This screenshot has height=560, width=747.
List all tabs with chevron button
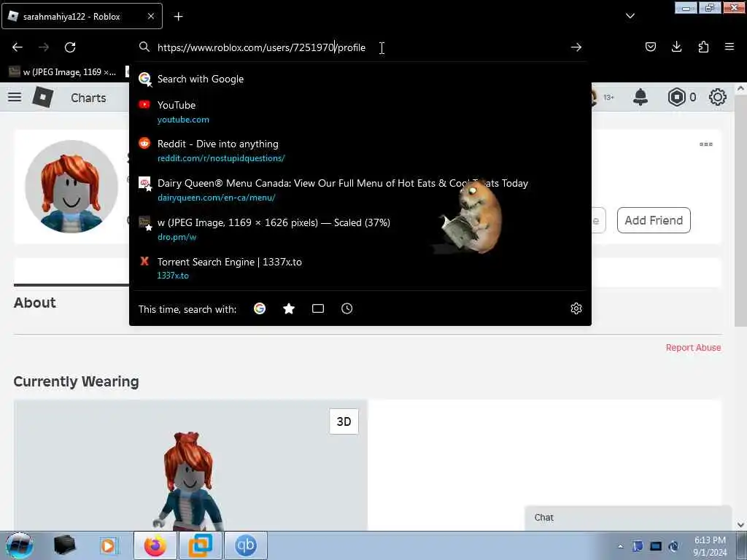(x=630, y=16)
